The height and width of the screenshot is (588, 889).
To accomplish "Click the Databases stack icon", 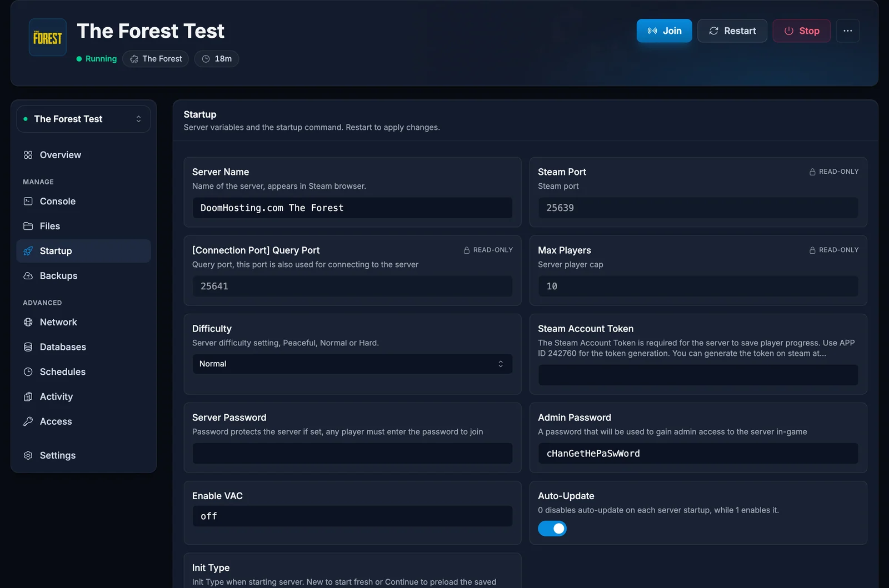I will click(x=28, y=347).
